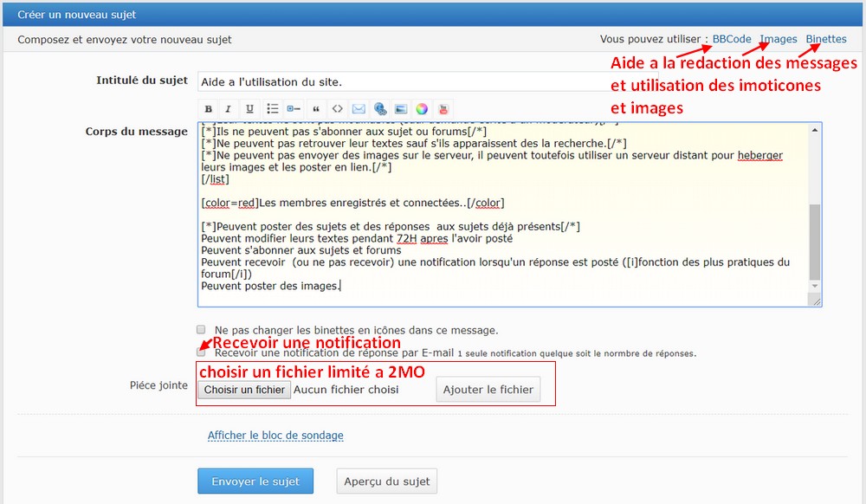Insert a web link using globe icon
Screen dimensions: 866x504
(x=380, y=109)
